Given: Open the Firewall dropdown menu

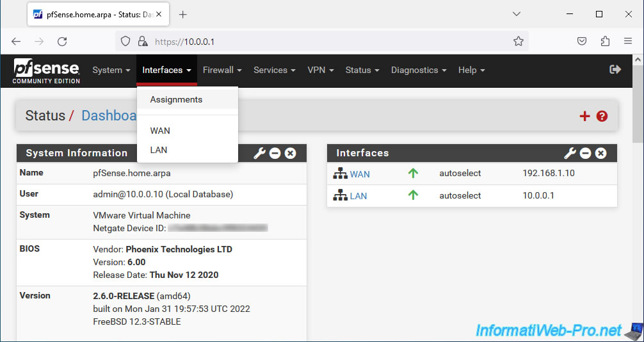Looking at the screenshot, I should [222, 70].
